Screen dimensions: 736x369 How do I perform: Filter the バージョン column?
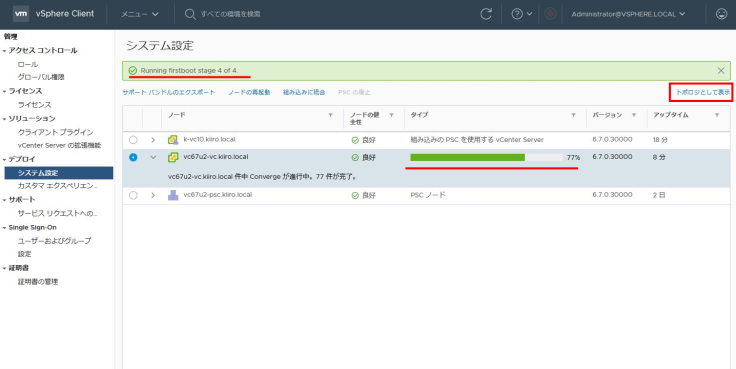coord(634,115)
